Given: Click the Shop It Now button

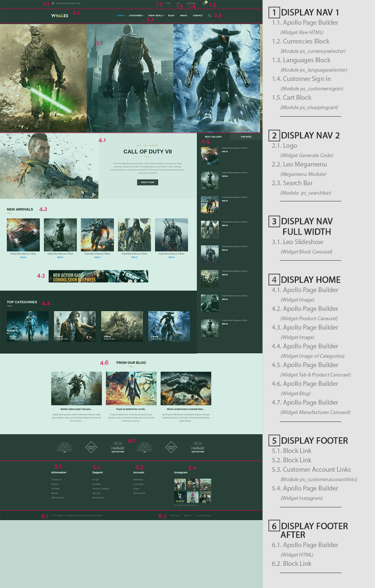Looking at the screenshot, I should pyautogui.click(x=148, y=182).
